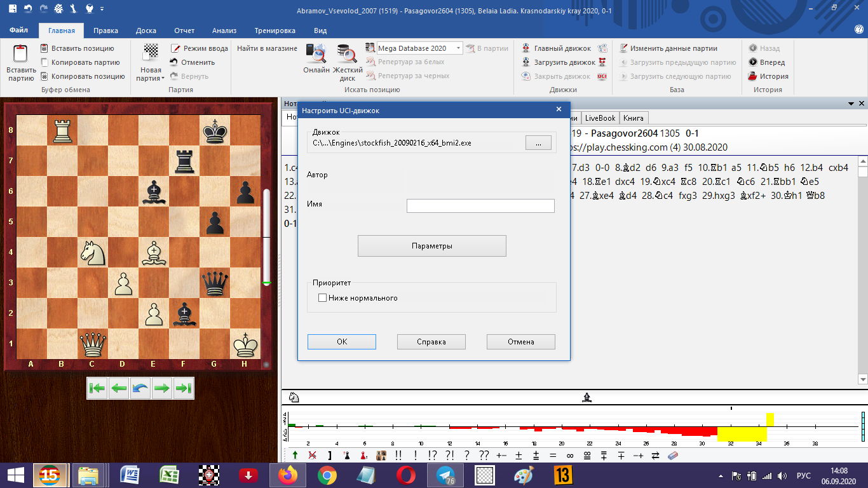
Task: Open the Вид ribbon tab
Action: [x=320, y=30]
